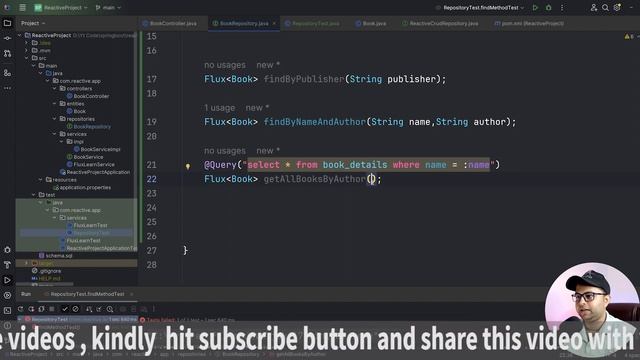
Task: Open the Structure tool window icon
Action: pyautogui.click(x=7, y=73)
